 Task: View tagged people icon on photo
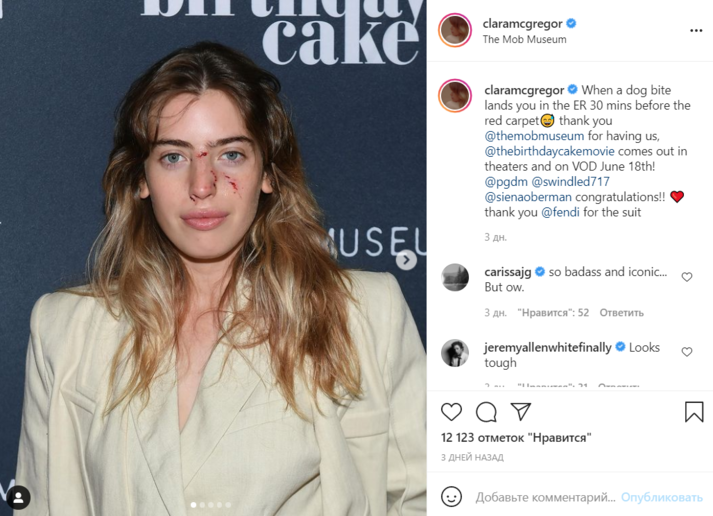coord(19,497)
